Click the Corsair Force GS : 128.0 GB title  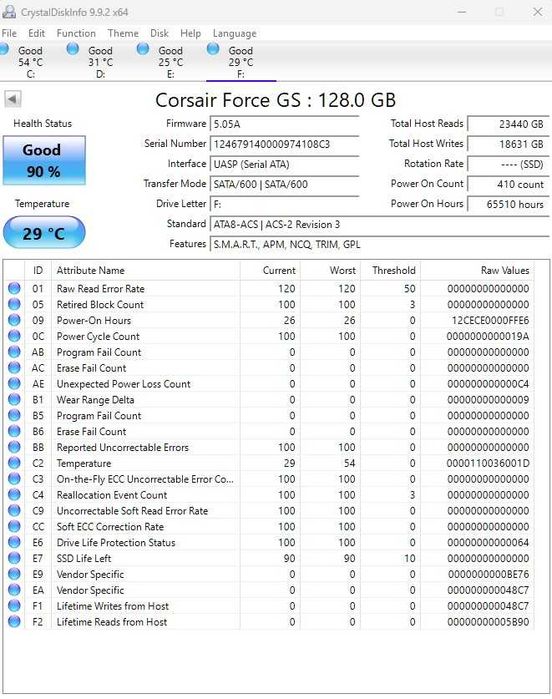click(275, 100)
